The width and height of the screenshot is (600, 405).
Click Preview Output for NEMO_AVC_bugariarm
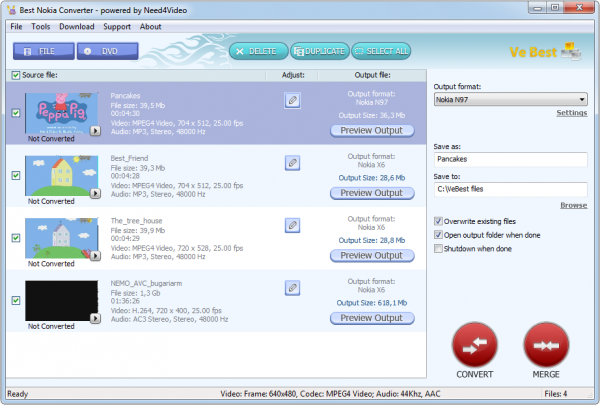[x=372, y=318]
